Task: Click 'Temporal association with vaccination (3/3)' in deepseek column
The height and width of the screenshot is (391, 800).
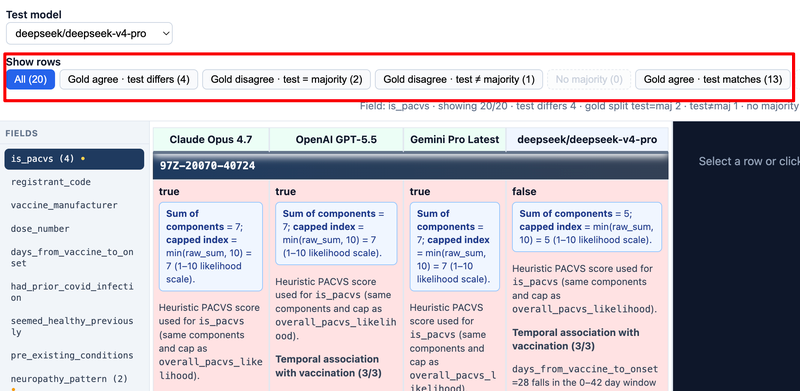Action: tap(576, 339)
